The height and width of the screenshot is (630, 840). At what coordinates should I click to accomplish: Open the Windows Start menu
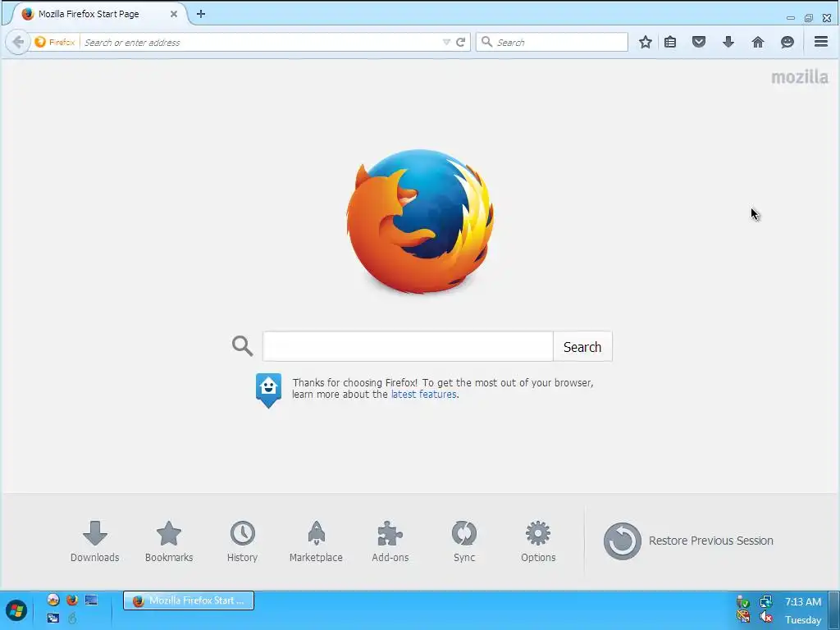(16, 610)
